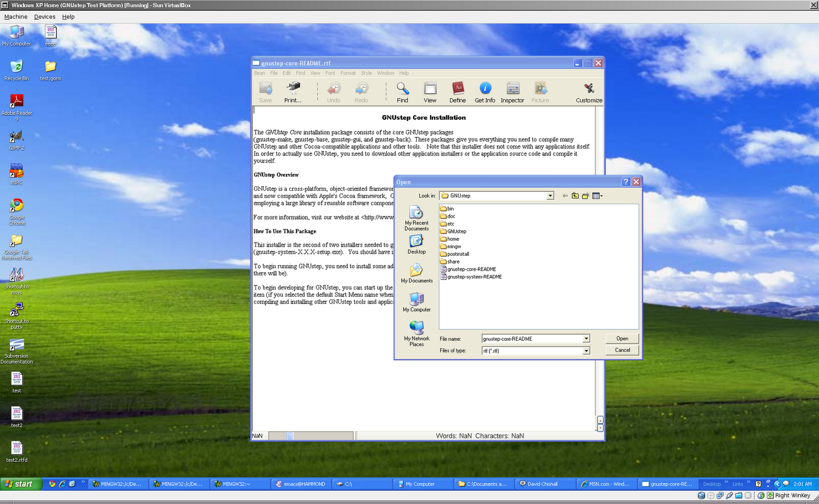Open the Look in folder dropdown

[549, 195]
